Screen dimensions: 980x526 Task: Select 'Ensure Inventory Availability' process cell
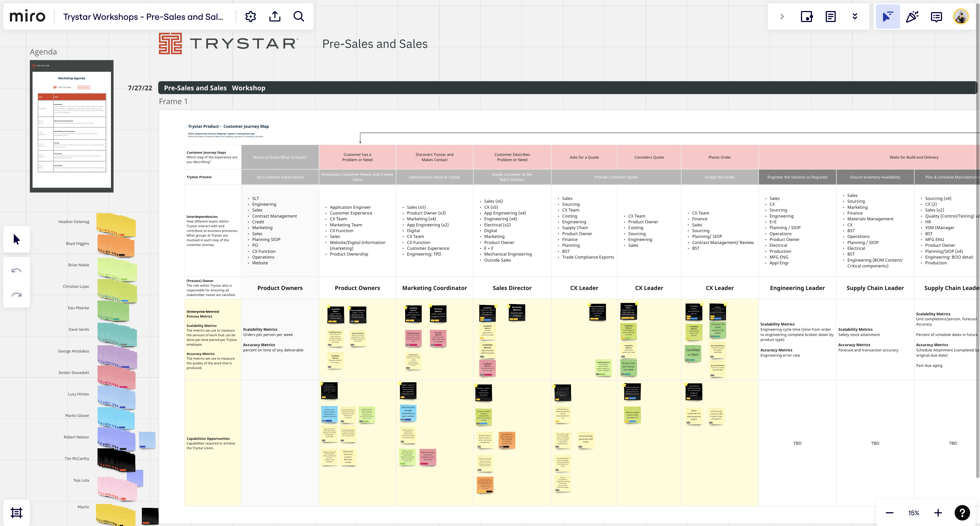tap(875, 177)
